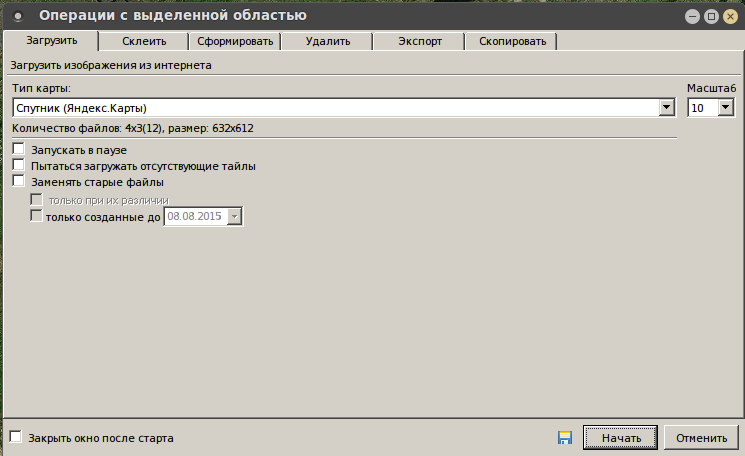Tick 'только созданные до' checkbox
This screenshot has height=456, width=745.
click(37, 215)
